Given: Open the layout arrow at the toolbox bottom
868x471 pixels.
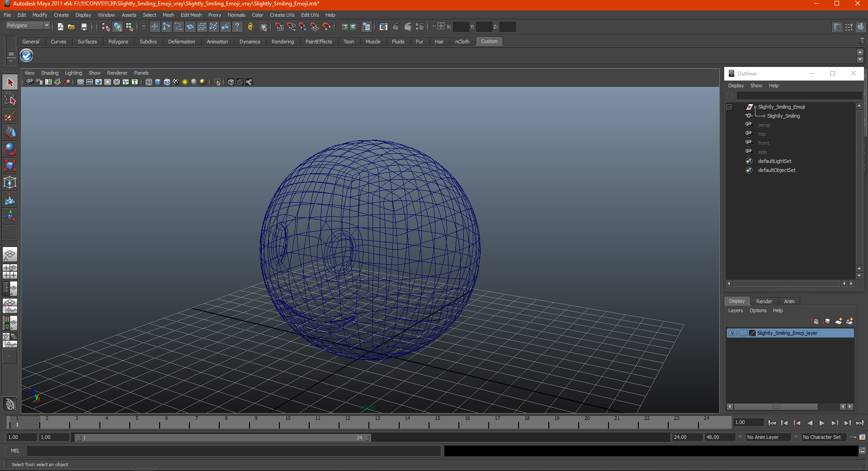Looking at the screenshot, I should click(x=9, y=357).
